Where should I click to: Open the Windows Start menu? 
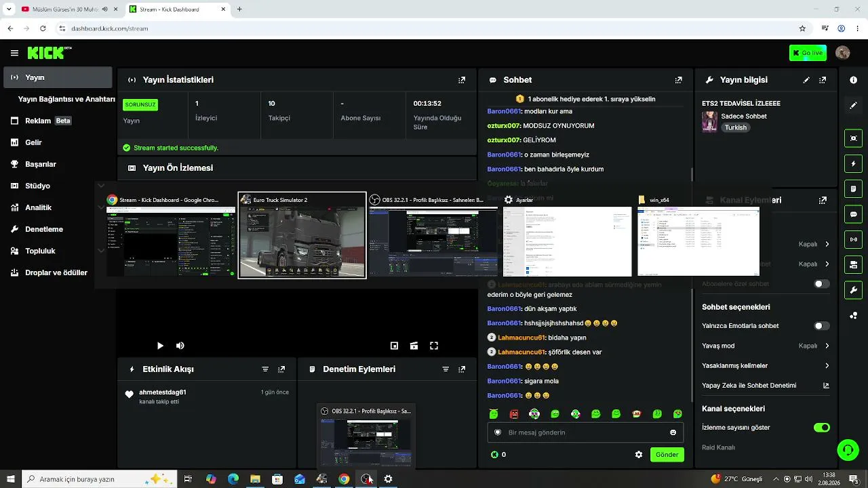[x=10, y=479]
